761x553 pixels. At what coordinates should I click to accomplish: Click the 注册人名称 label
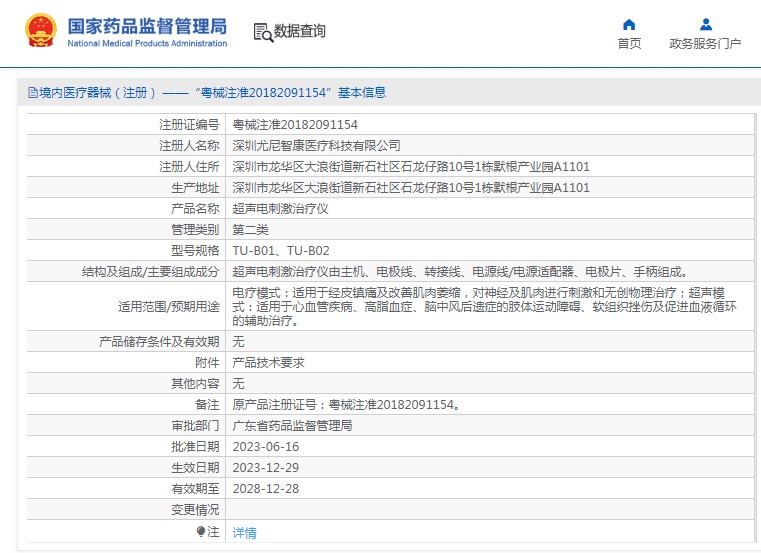(x=189, y=146)
